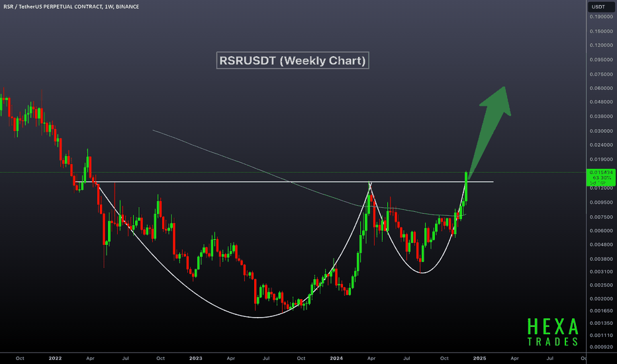Click the 0.120000 price axis label
Image resolution: width=617 pixels, height=364 pixels.
tap(601, 45)
